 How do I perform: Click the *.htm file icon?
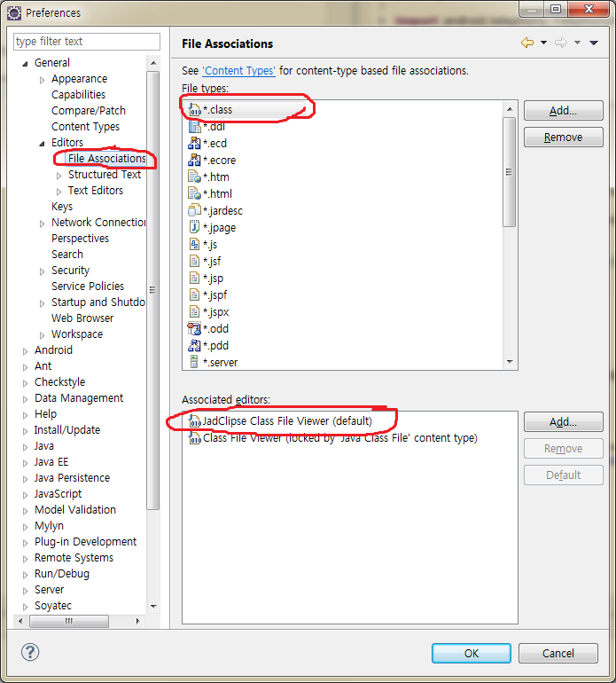(194, 177)
